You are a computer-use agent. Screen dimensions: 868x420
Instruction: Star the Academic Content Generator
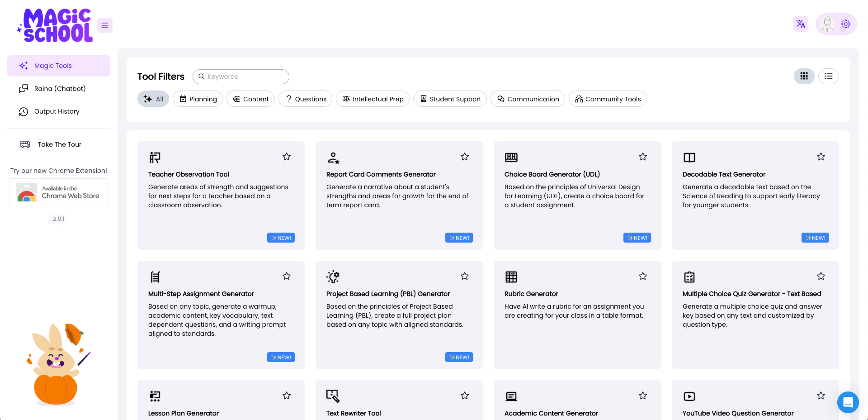(643, 396)
